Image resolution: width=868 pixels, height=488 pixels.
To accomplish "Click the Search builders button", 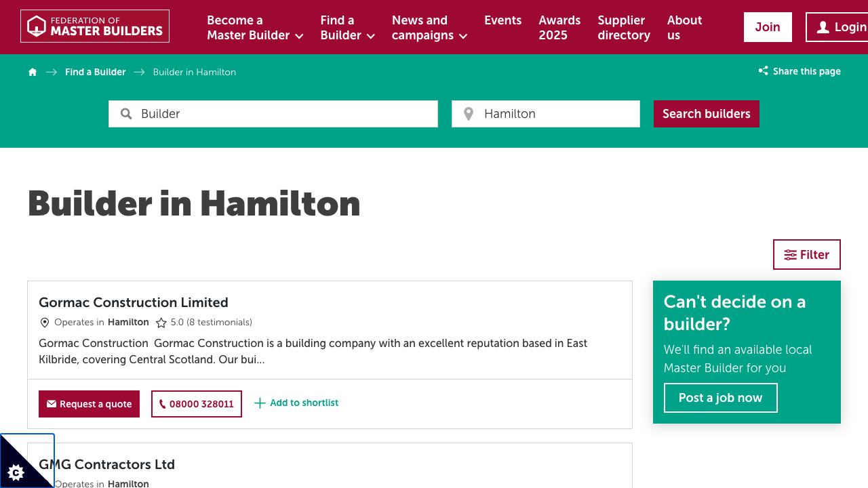I will pyautogui.click(x=706, y=113).
